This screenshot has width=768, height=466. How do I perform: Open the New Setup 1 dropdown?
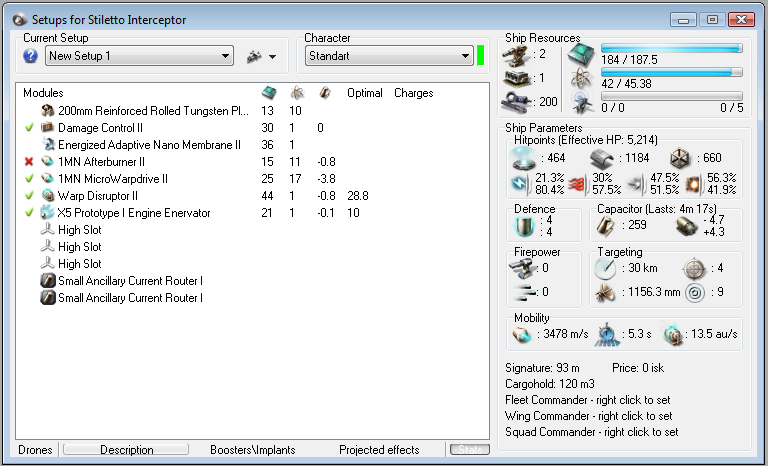[x=140, y=56]
